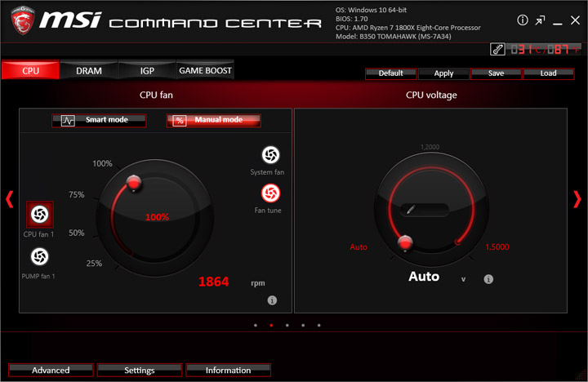Viewport: 588px width, 382px height.
Task: Switch to the IGP tab
Action: (x=147, y=70)
